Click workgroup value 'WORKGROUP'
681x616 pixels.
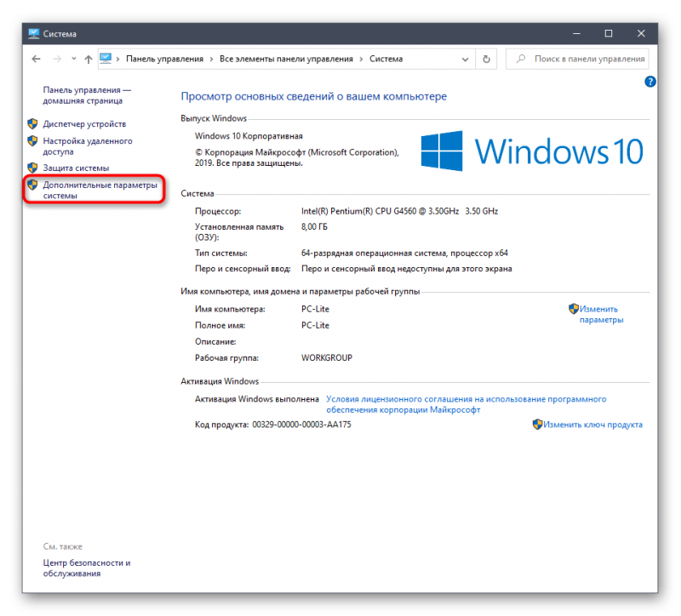click(327, 357)
